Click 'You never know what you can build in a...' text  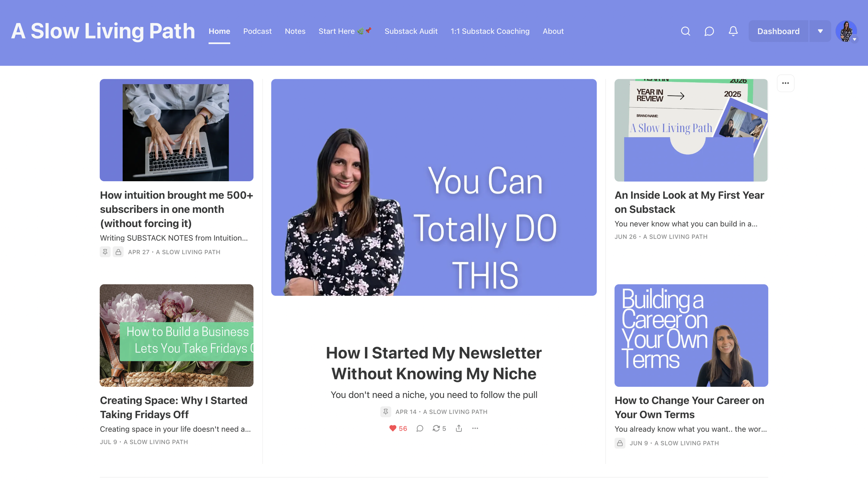(x=686, y=224)
